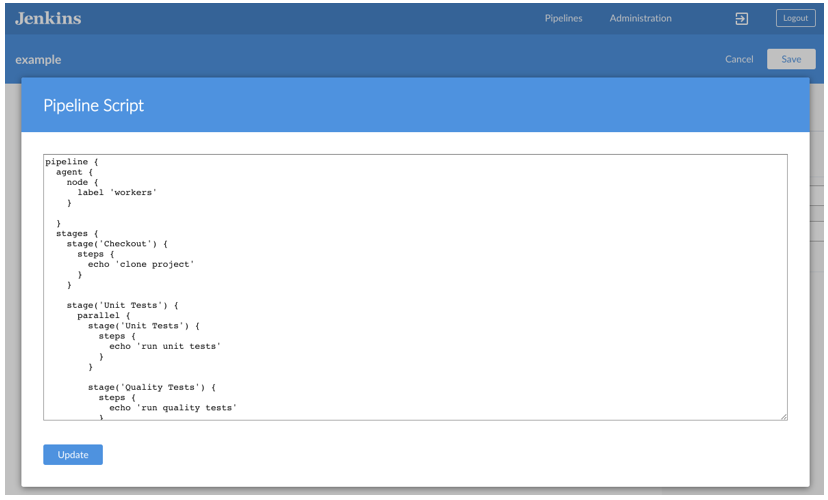Open the Pipelines menu
This screenshot has height=500, width=828.
[x=563, y=18]
